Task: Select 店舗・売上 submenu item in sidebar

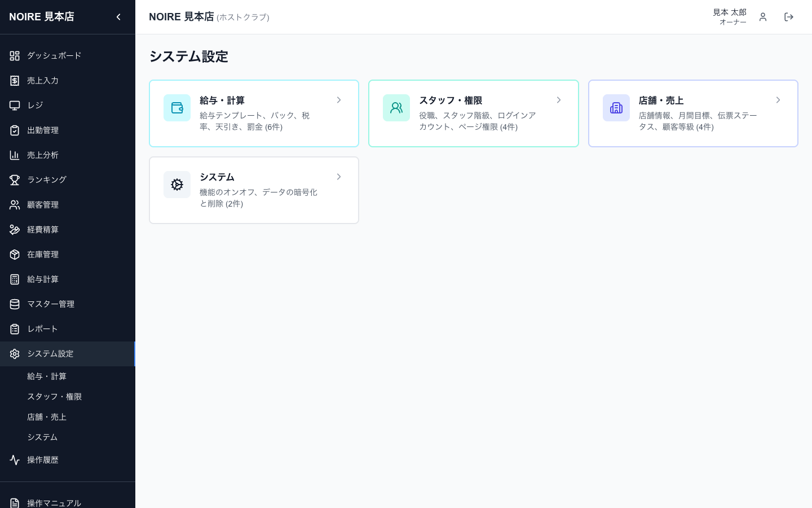Action: pos(47,417)
